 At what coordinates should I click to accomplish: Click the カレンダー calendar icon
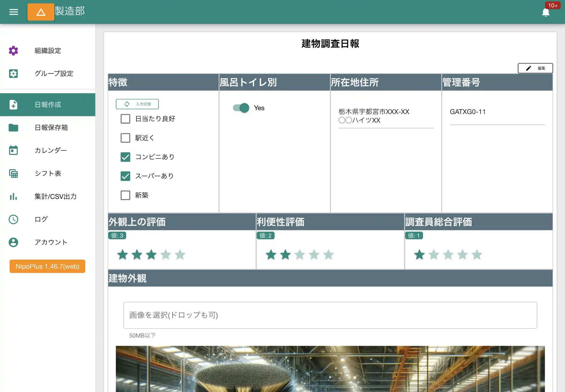click(x=13, y=150)
